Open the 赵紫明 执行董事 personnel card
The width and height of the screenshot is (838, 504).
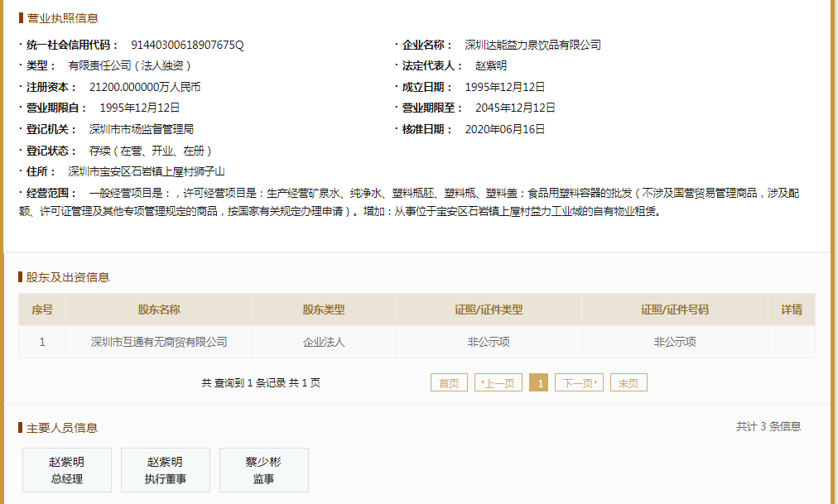pos(165,470)
